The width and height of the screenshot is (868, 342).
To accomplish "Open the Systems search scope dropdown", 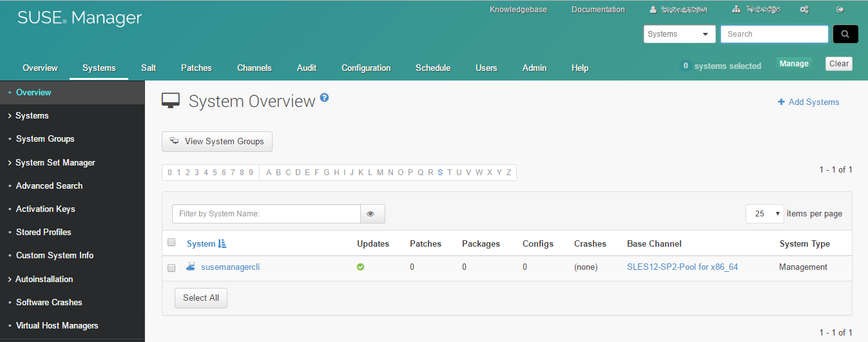I will tap(679, 34).
